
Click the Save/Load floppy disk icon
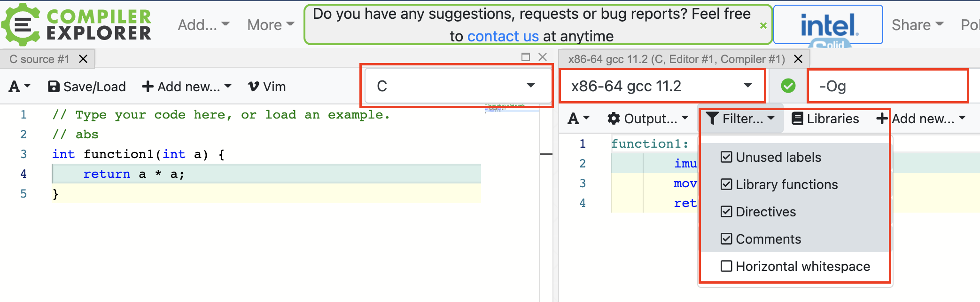pos(54,86)
